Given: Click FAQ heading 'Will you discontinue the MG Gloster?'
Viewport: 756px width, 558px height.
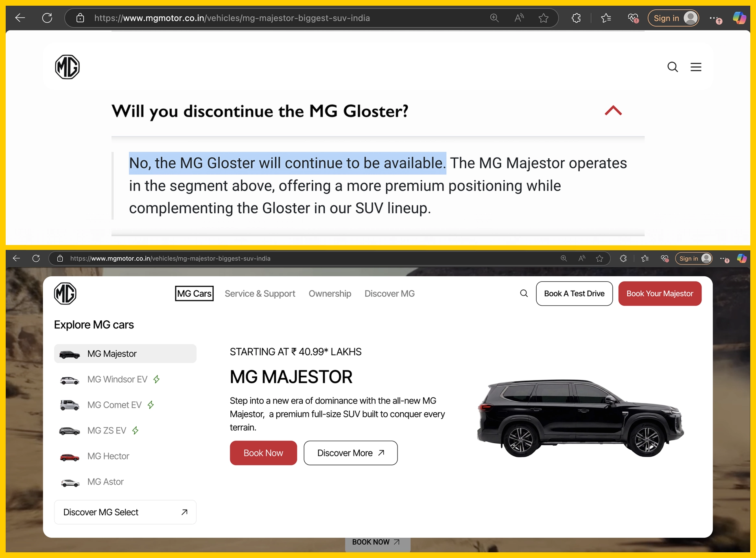Looking at the screenshot, I should click(x=260, y=111).
